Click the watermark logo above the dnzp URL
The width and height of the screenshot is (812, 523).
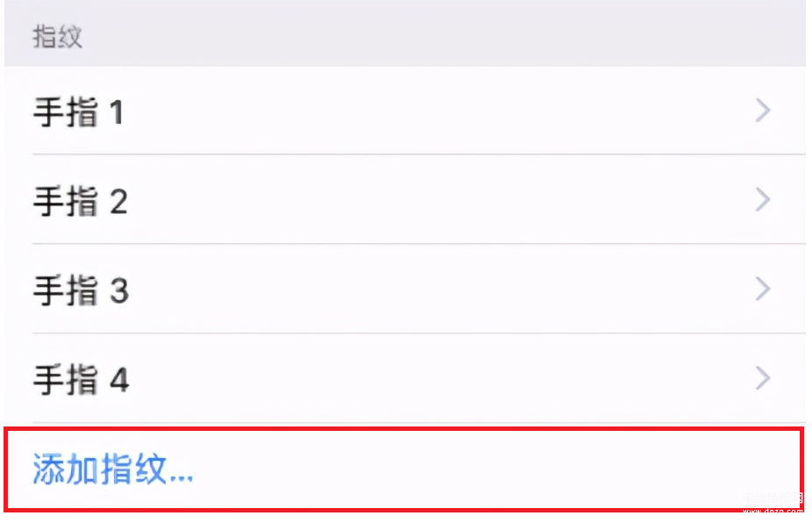773,498
